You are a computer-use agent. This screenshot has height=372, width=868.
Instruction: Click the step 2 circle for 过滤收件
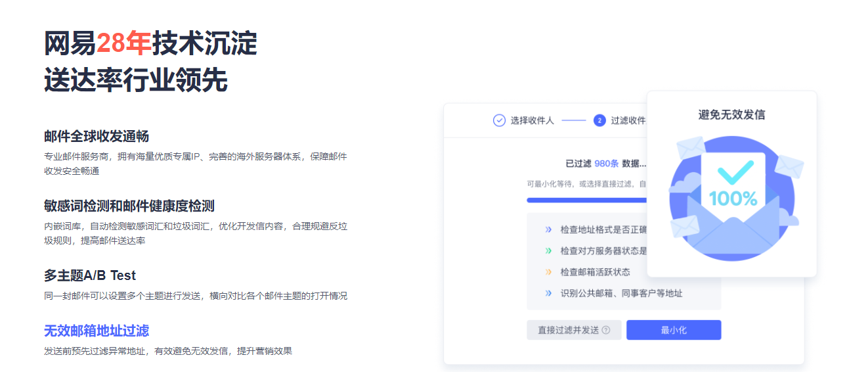(599, 120)
